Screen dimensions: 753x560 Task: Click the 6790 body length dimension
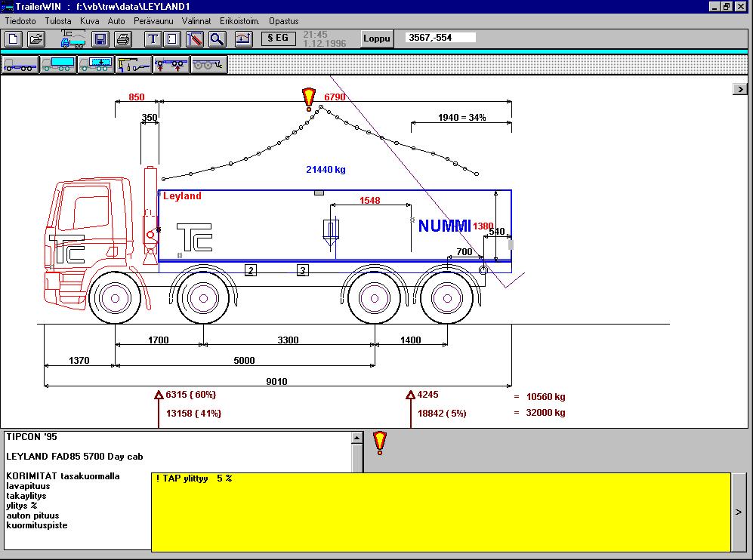(x=335, y=97)
